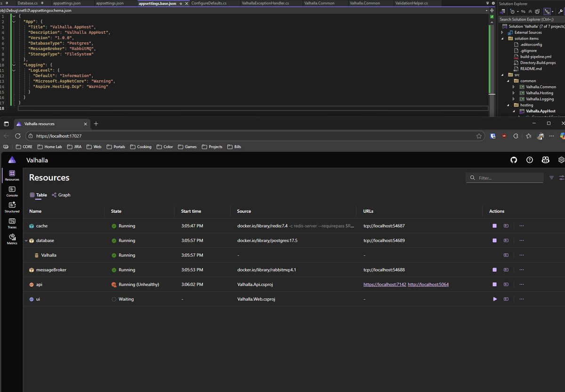Open the Help icon in dashboard header
Screen dimensions: 565x392
pos(530,160)
